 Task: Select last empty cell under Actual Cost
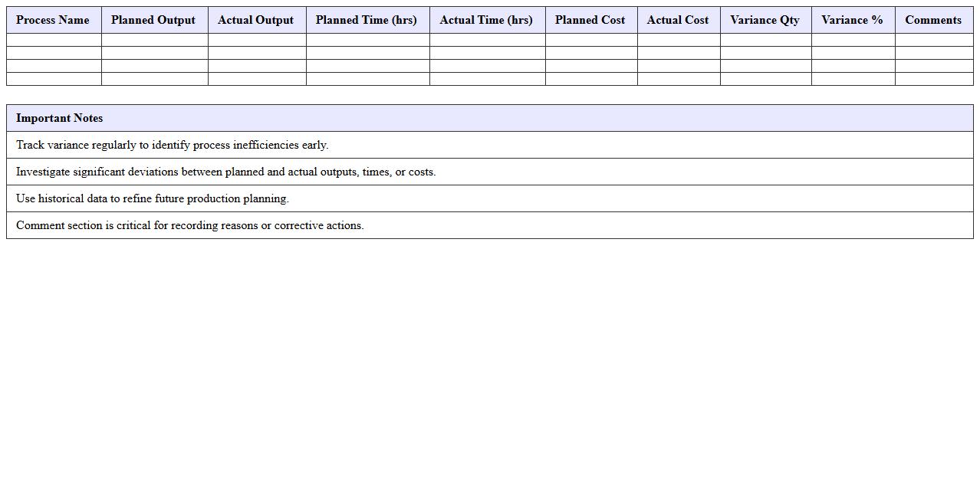tap(678, 79)
